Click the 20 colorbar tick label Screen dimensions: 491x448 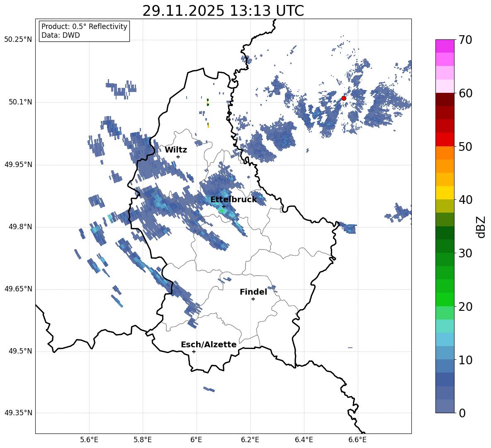click(x=465, y=307)
